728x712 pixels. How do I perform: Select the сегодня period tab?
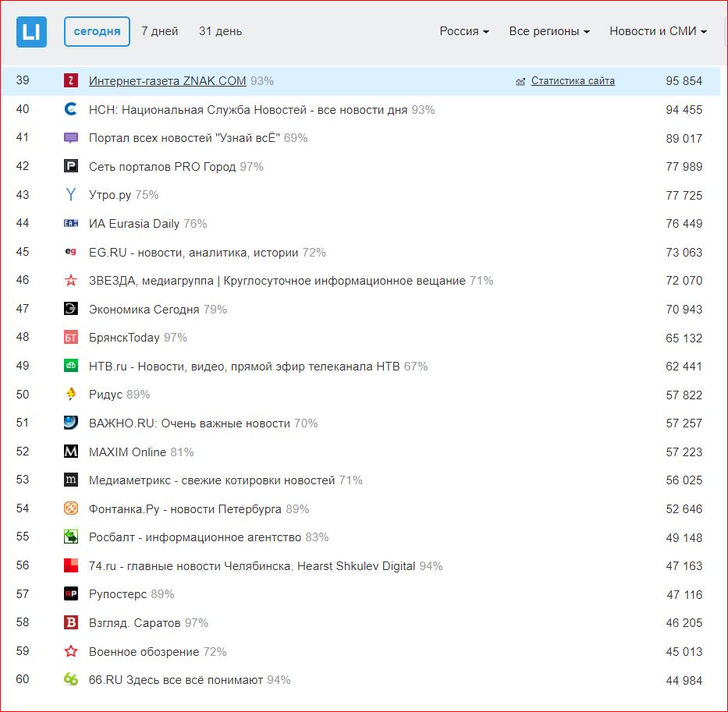(x=97, y=32)
